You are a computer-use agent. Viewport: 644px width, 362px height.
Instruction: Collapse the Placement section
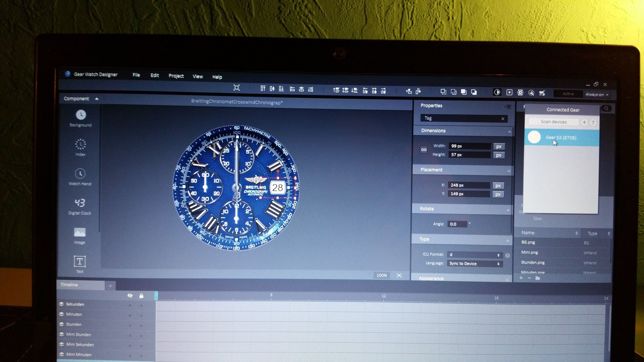pos(509,171)
